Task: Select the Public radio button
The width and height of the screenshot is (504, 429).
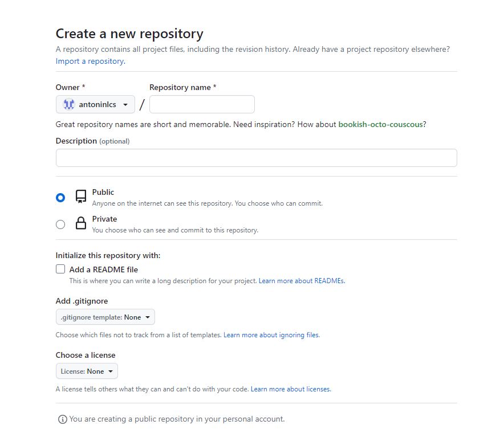Action: pyautogui.click(x=60, y=198)
